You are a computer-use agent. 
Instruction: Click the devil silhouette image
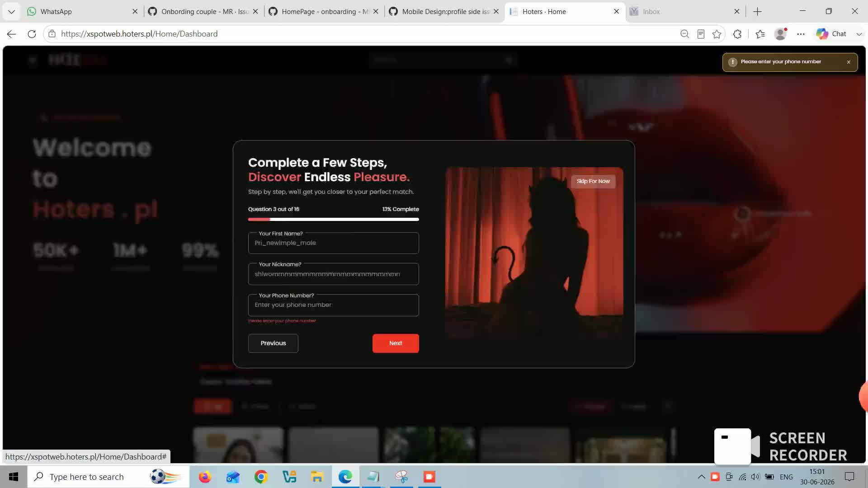(x=534, y=253)
